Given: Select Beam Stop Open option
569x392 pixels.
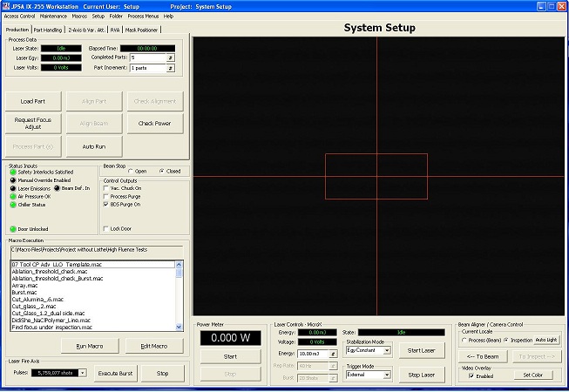Looking at the screenshot, I should coord(131,171).
